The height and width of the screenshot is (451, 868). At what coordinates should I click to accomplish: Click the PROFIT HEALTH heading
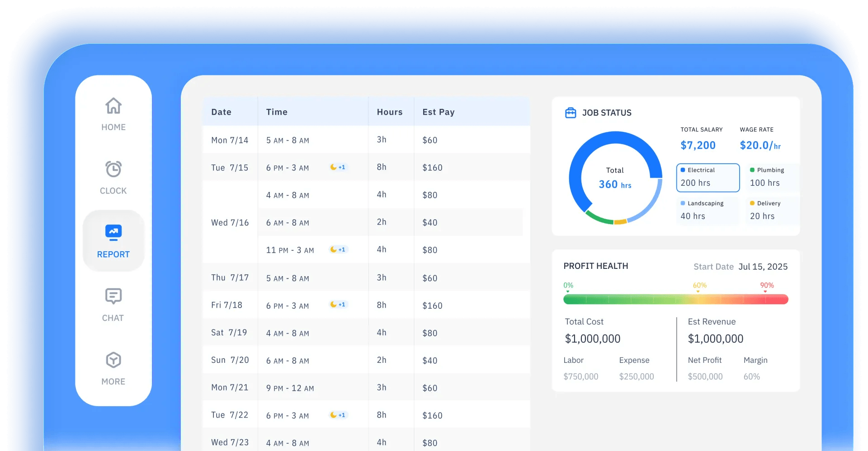click(596, 266)
